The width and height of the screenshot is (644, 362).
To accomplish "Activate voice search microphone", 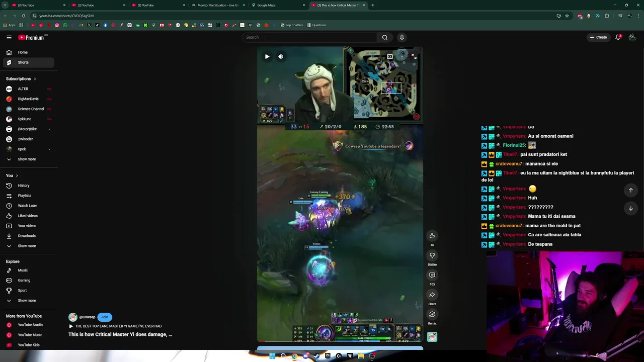I will click(x=401, y=37).
